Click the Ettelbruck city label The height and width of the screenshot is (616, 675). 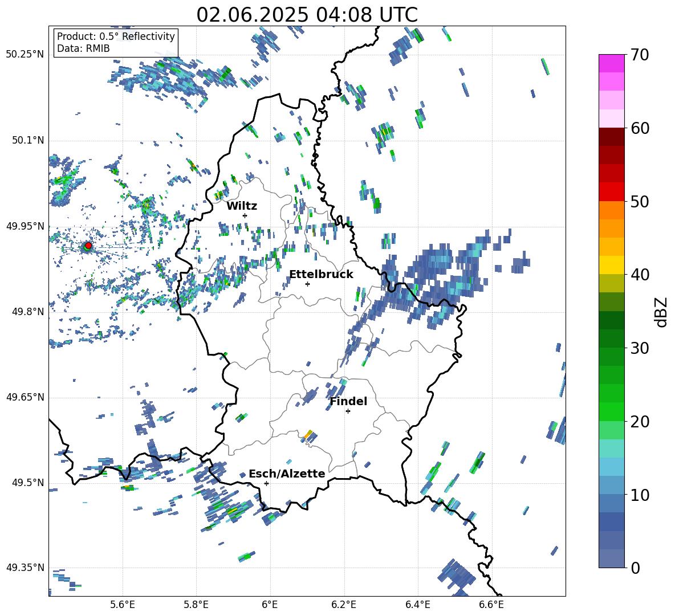pyautogui.click(x=321, y=275)
